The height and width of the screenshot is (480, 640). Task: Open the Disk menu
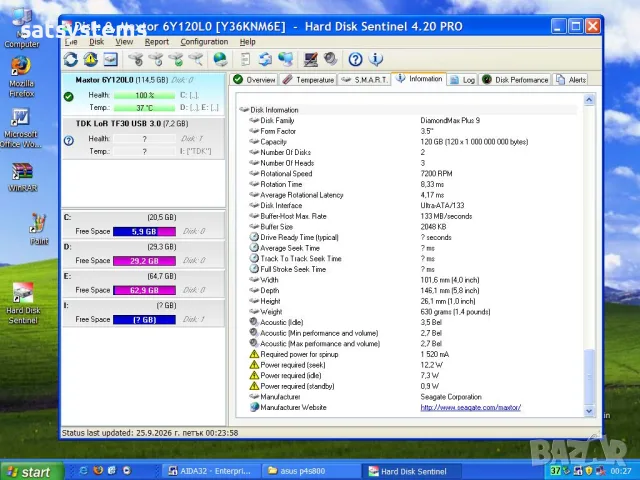[x=96, y=42]
